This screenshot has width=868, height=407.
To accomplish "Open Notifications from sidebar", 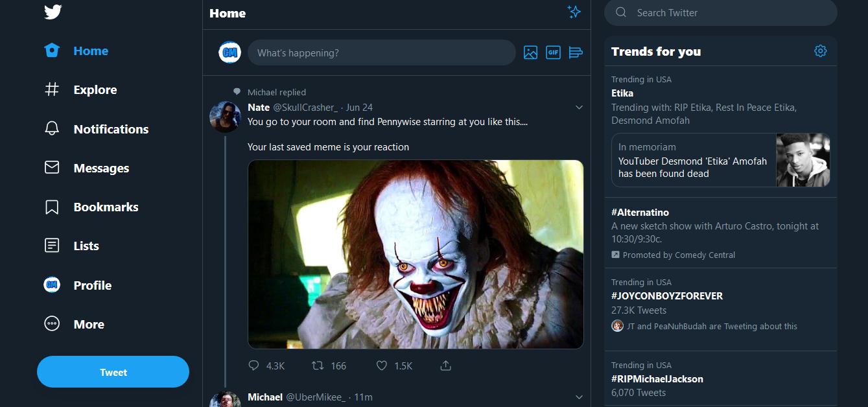I will point(111,129).
